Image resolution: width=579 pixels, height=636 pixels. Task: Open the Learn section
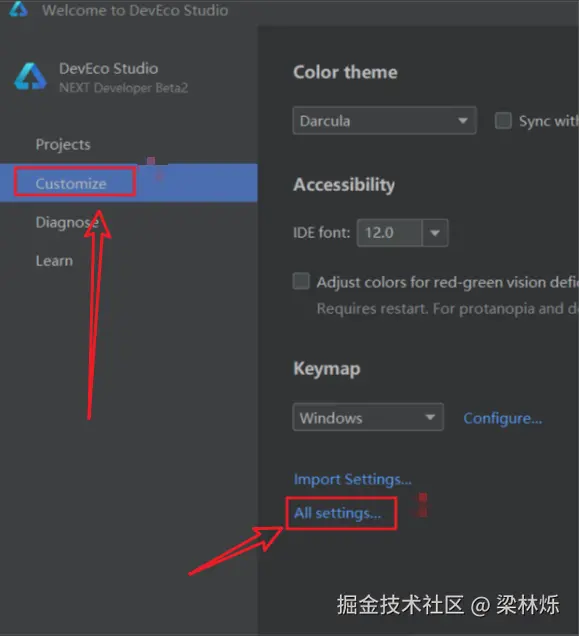pos(54,261)
